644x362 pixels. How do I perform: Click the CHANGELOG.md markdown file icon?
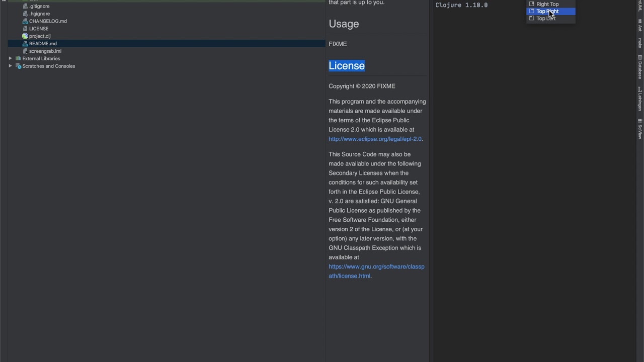pyautogui.click(x=25, y=21)
